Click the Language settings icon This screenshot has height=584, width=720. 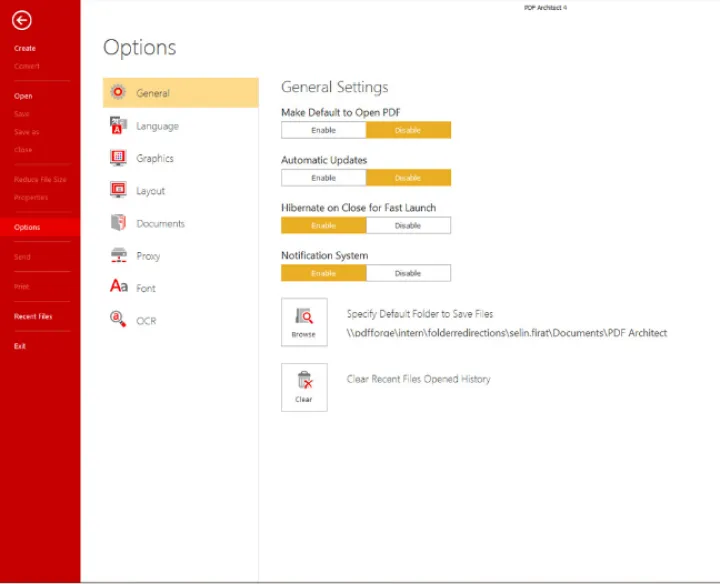pos(118,125)
